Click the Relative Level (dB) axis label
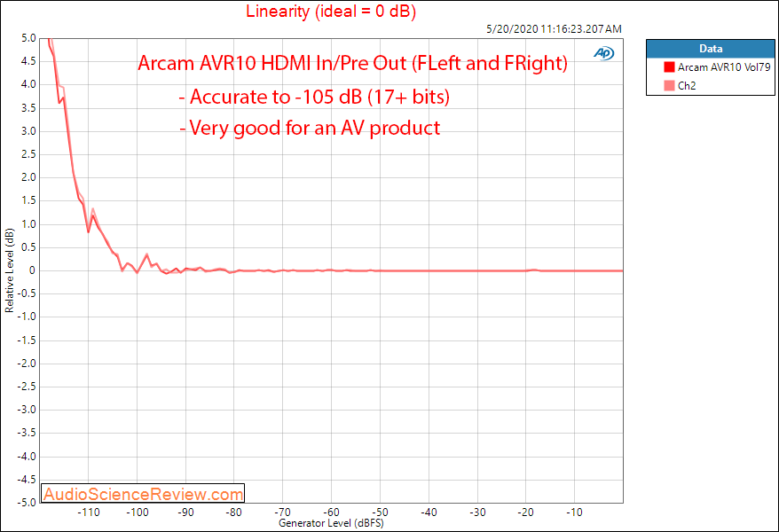Screen dimensions: 779x532 pos(9,270)
